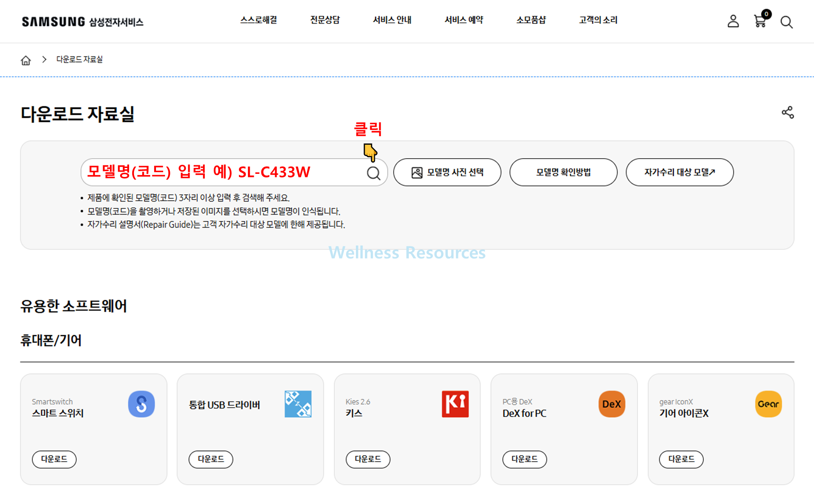Screen dimensions: 814x504
Task: Click the DeX for PC title text
Action: (x=524, y=413)
